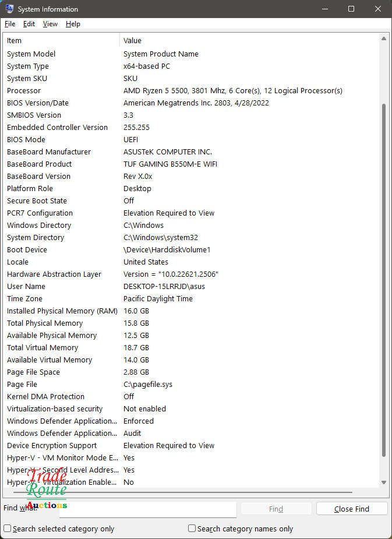
Task: Maximize the System Information window
Action: pyautogui.click(x=351, y=9)
